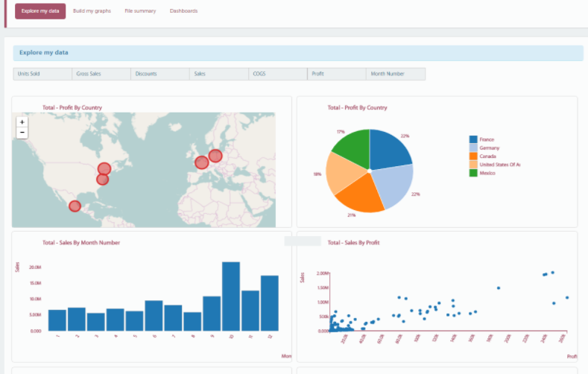The width and height of the screenshot is (588, 374).
Task: Click the pie chart 'Total - Profit By Country' title
Action: tap(358, 107)
